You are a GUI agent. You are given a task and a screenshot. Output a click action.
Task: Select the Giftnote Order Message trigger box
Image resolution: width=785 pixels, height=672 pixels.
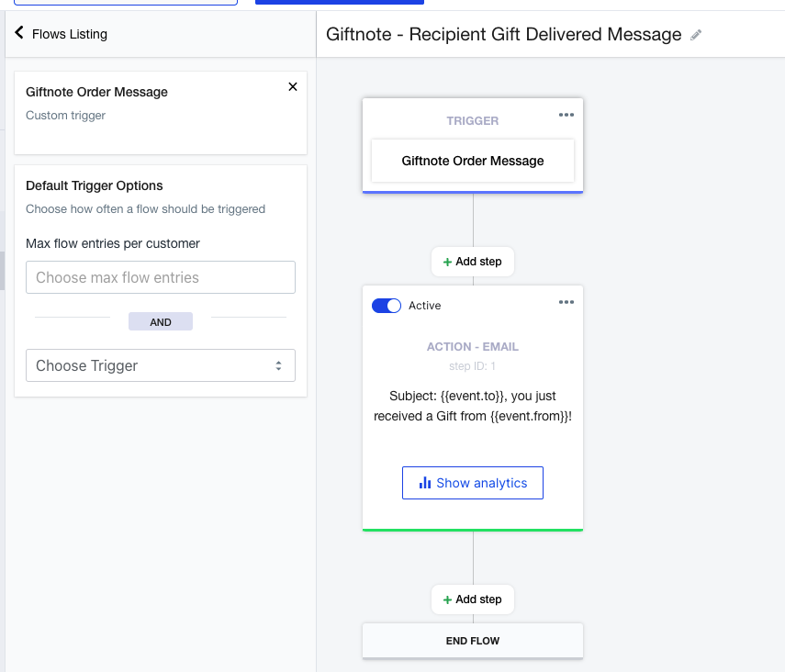(473, 161)
